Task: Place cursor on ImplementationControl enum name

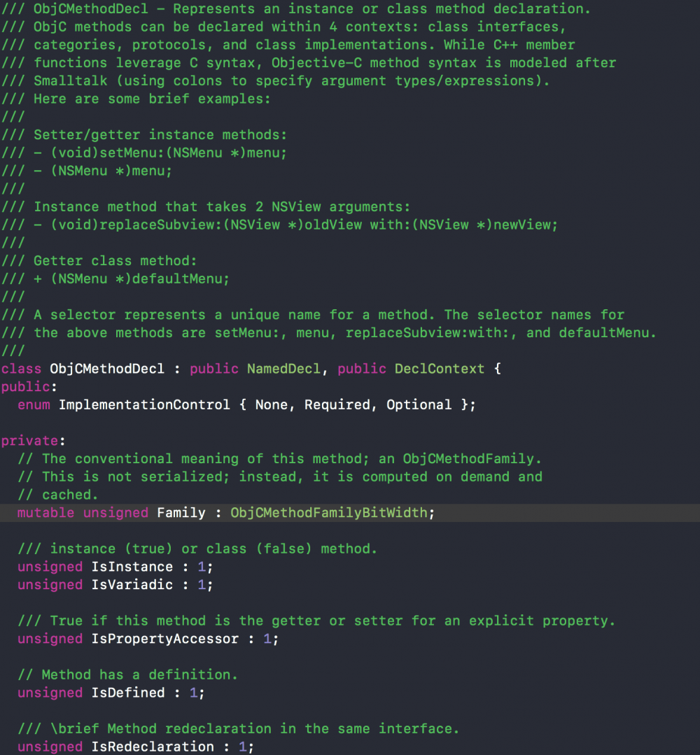Action: click(x=144, y=405)
